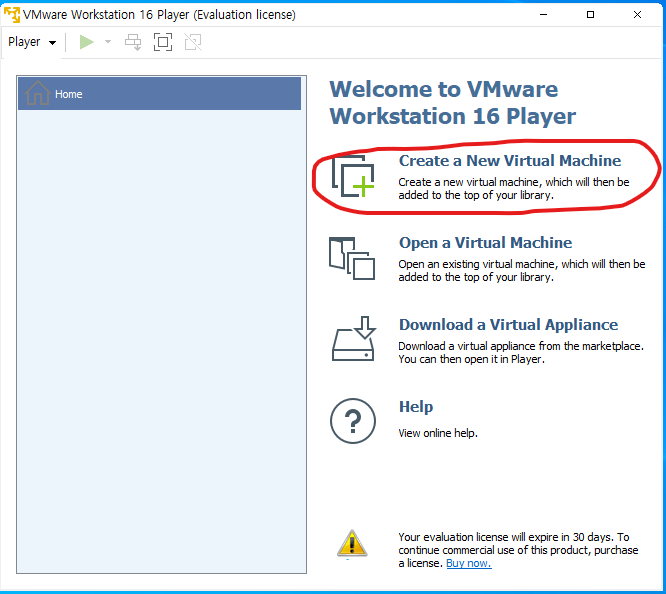Maximize the VMware Player window
666x594 pixels.
click(590, 14)
